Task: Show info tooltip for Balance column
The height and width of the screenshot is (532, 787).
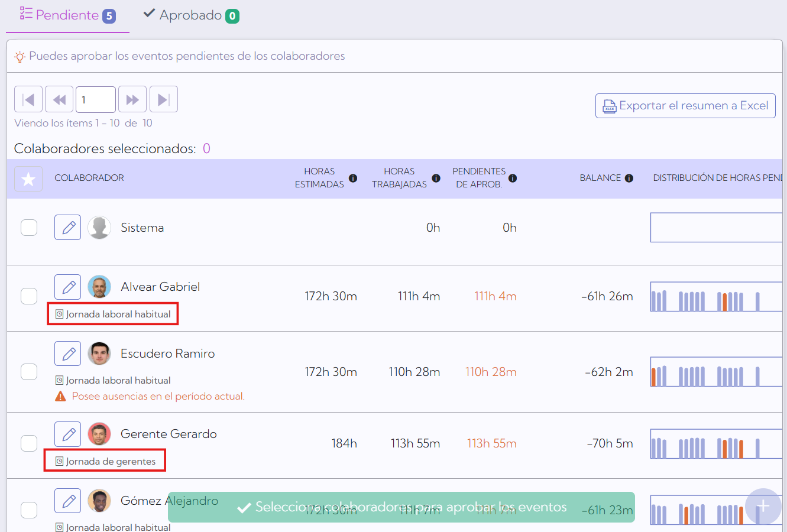Action: [629, 178]
